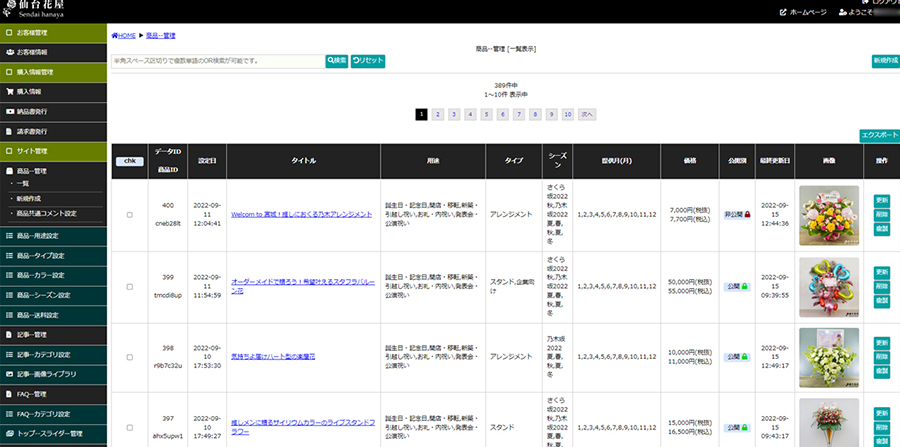Click the ようこそ user icon in header
The height and width of the screenshot is (447, 900).
[842, 12]
